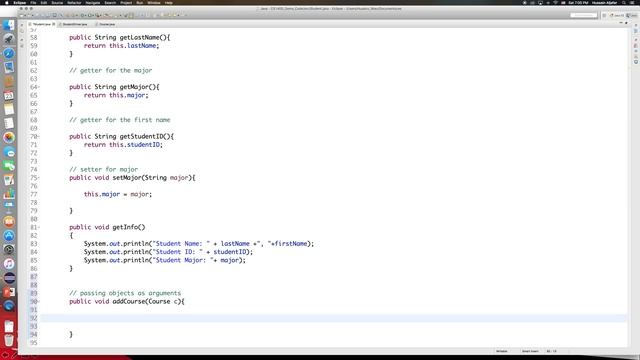Click 'addCourse(Course c)' method signature

149,302
